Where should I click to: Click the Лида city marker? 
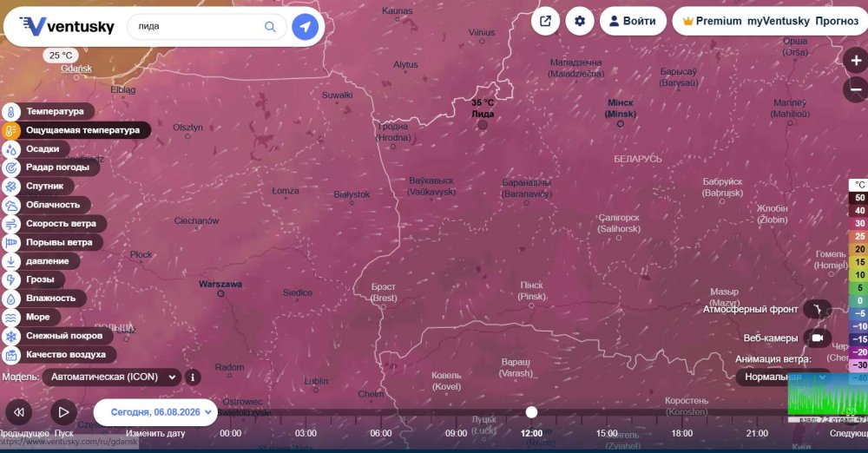tap(483, 125)
